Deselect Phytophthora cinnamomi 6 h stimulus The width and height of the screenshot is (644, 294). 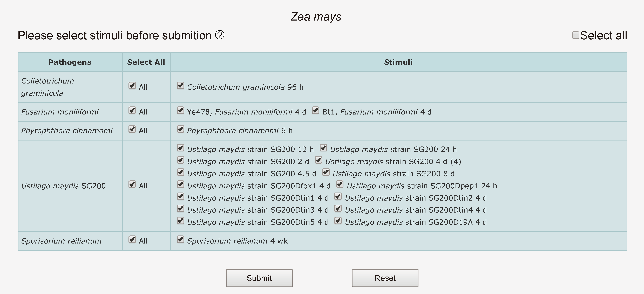pos(180,129)
